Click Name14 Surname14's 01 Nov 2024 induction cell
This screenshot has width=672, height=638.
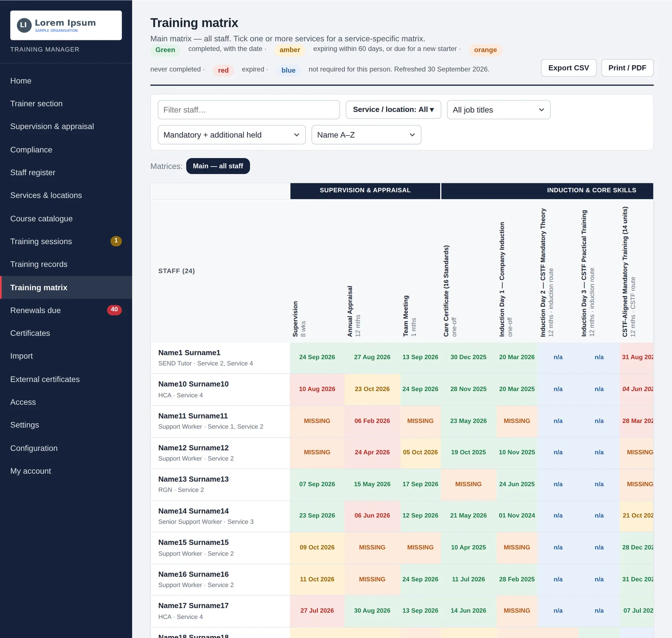click(x=517, y=516)
